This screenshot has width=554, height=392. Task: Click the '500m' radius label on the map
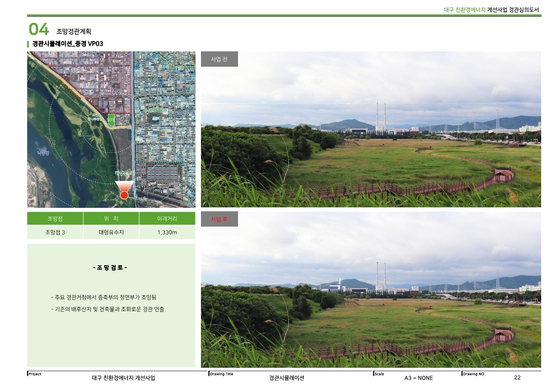pos(144,123)
